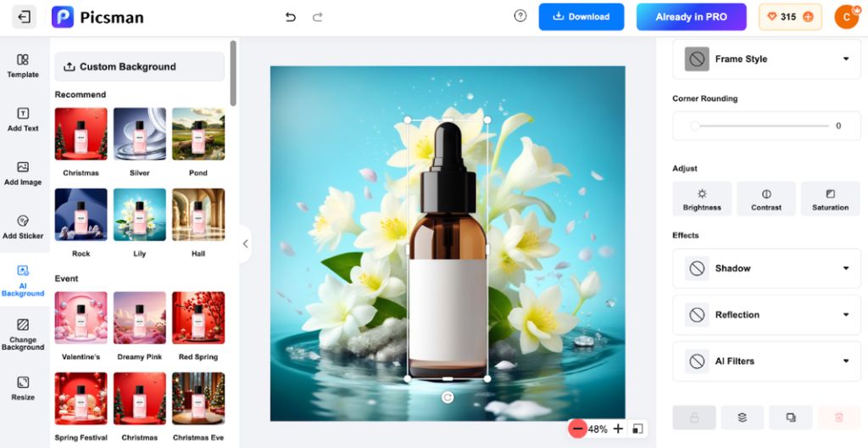
Task: Add credits with the orange plus icon
Action: pyautogui.click(x=808, y=17)
